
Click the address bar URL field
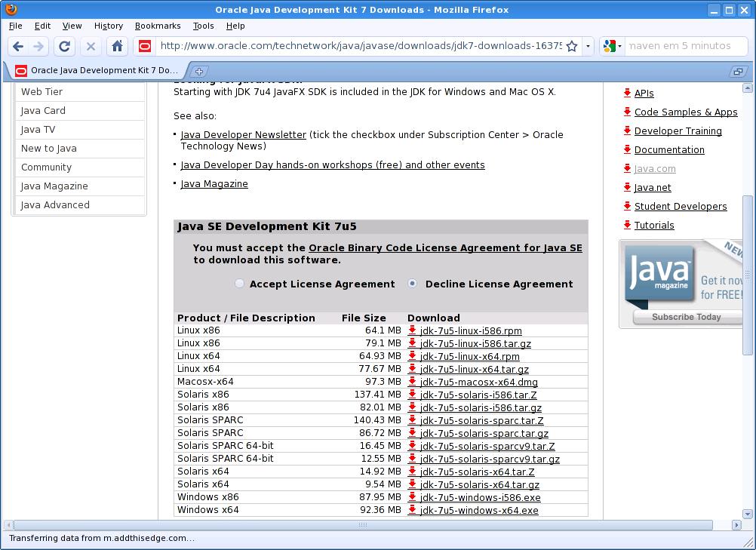[361, 46]
